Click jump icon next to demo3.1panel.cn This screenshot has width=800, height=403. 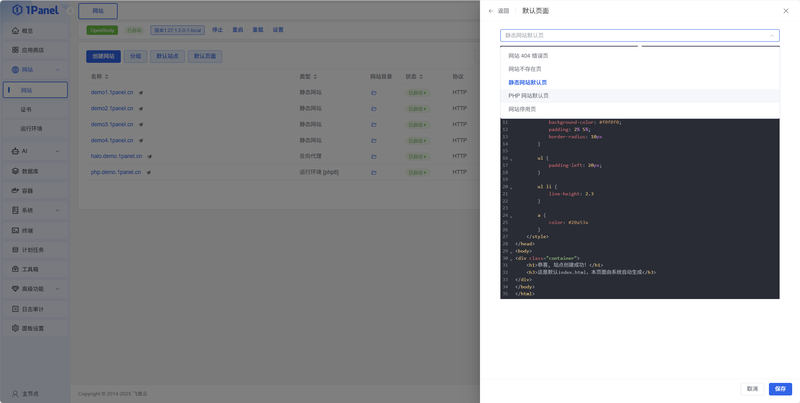click(140, 124)
